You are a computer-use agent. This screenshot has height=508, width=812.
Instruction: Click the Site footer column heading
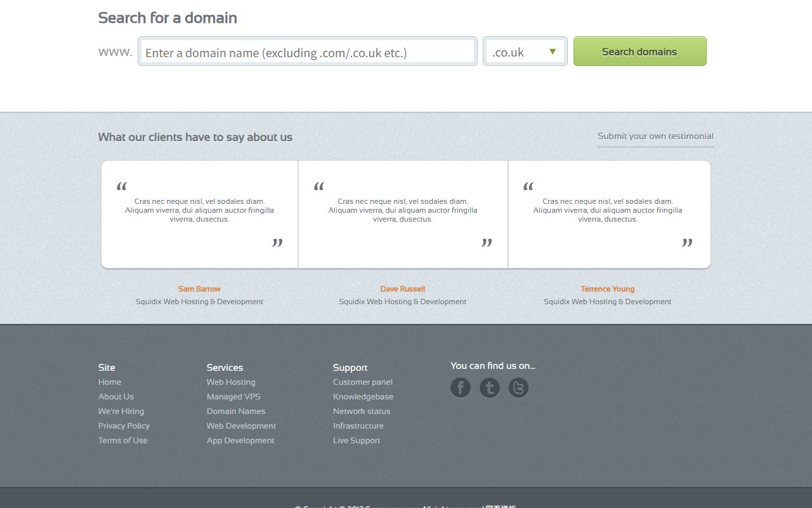107,368
